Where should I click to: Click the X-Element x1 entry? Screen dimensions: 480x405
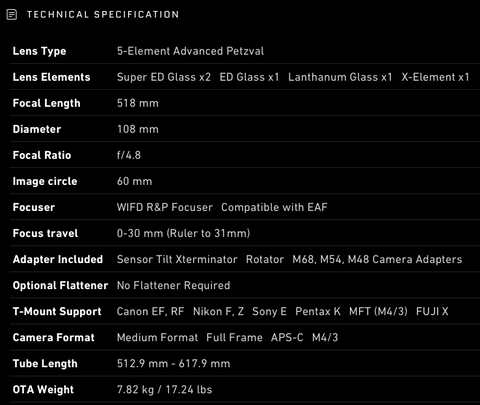point(435,77)
